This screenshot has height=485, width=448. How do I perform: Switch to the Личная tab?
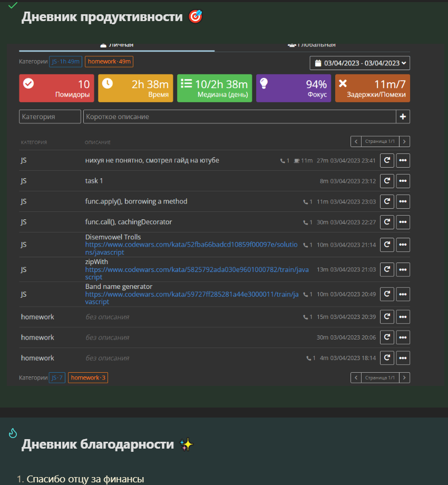(117, 46)
